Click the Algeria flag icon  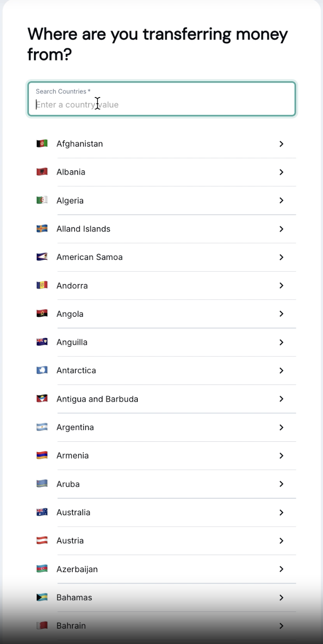(42, 200)
